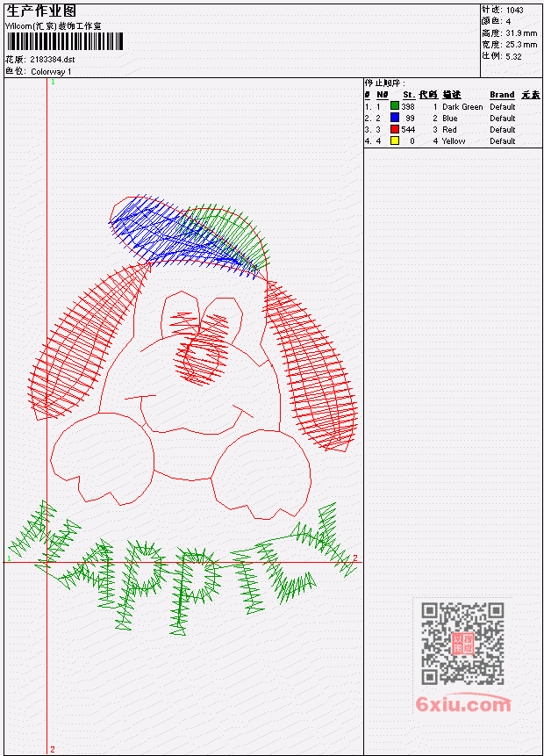Image resolution: width=544 pixels, height=756 pixels.
Task: Click 'Default' brand in Red row
Action: click(503, 130)
